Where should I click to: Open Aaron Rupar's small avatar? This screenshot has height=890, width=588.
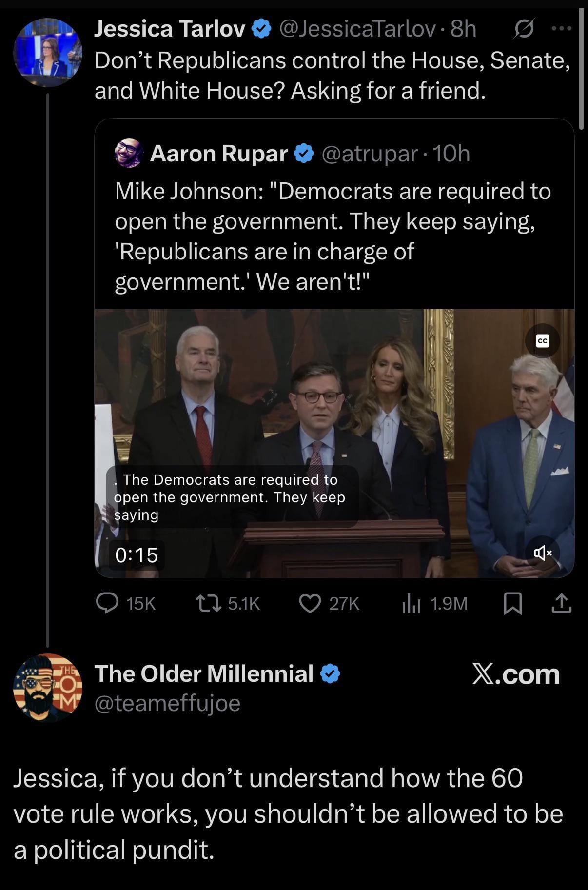coord(128,153)
